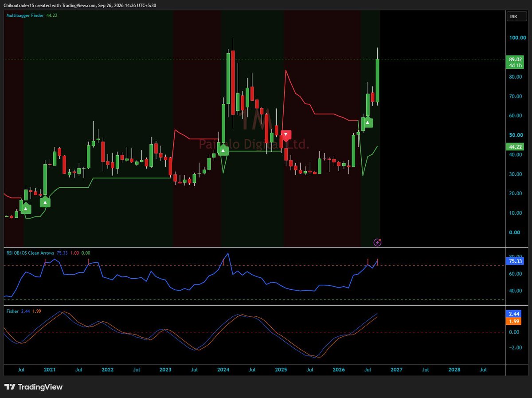The width and height of the screenshot is (532, 398).
Task: Click the 89.02 current price label
Action: click(x=515, y=59)
